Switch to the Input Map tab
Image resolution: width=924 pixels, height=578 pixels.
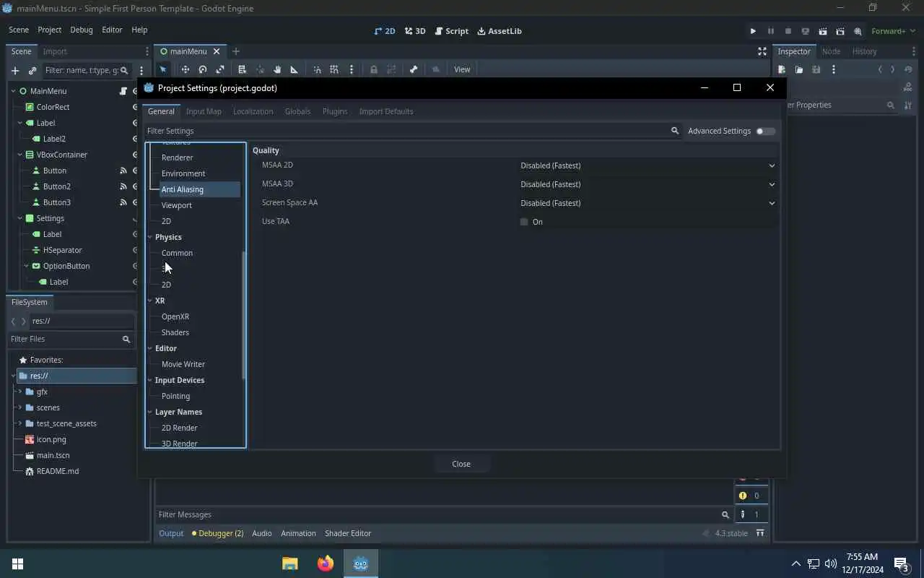(x=204, y=111)
